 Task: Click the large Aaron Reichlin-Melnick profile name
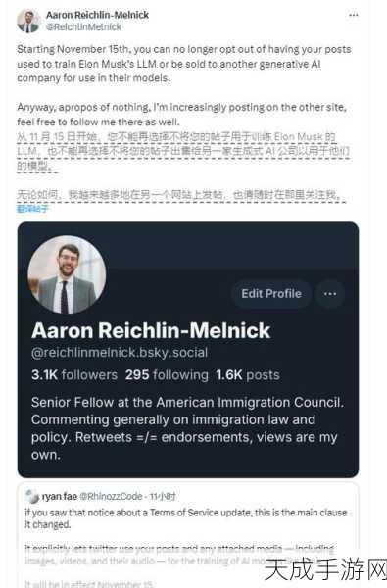coord(151,331)
